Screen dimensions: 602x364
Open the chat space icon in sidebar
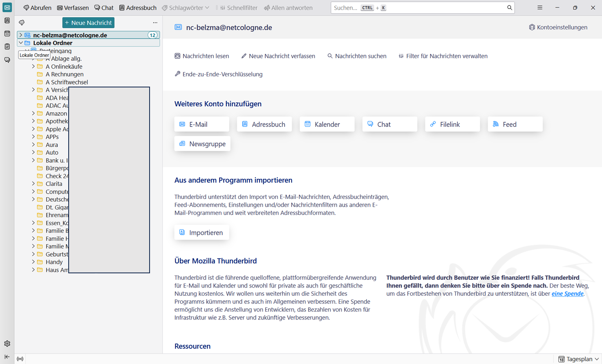tap(7, 60)
